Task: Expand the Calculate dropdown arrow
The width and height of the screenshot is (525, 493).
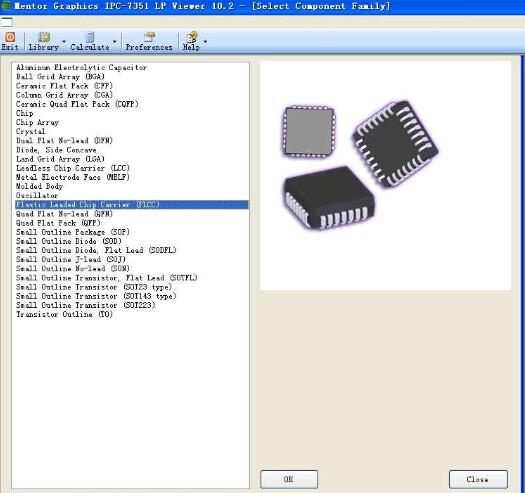Action: pos(115,42)
